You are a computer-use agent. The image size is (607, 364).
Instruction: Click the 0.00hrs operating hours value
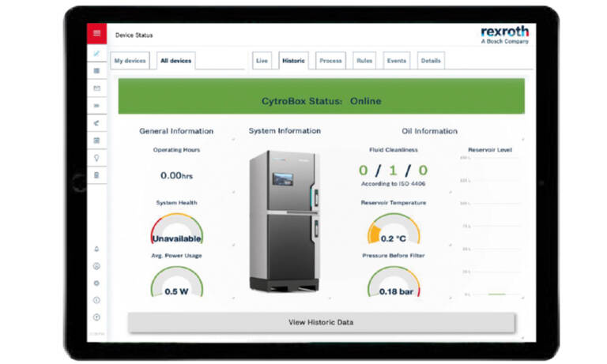pyautogui.click(x=176, y=175)
